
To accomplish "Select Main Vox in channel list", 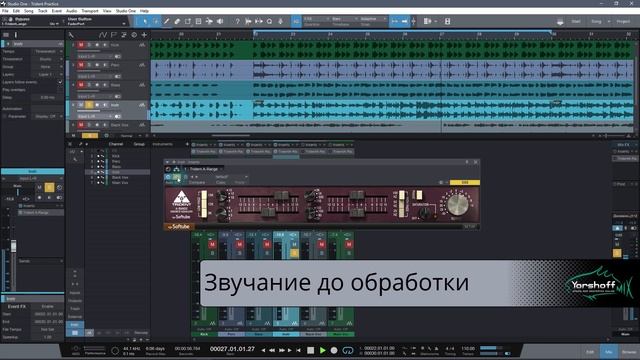I will coord(120,182).
